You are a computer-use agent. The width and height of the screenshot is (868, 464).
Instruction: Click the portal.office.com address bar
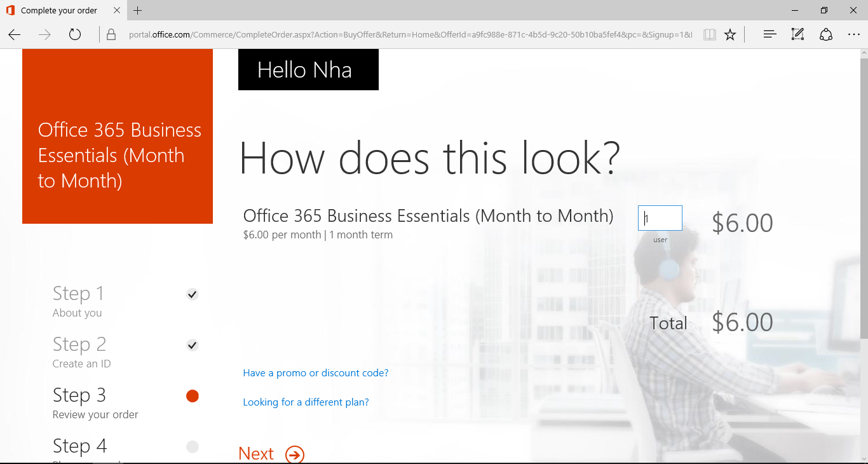pyautogui.click(x=407, y=35)
